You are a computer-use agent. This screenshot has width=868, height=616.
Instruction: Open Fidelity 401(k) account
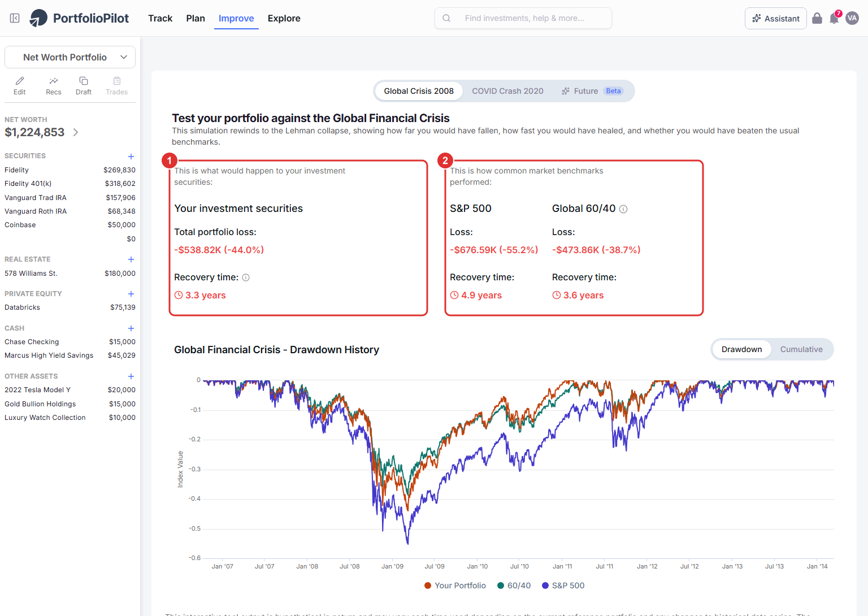pos(70,184)
